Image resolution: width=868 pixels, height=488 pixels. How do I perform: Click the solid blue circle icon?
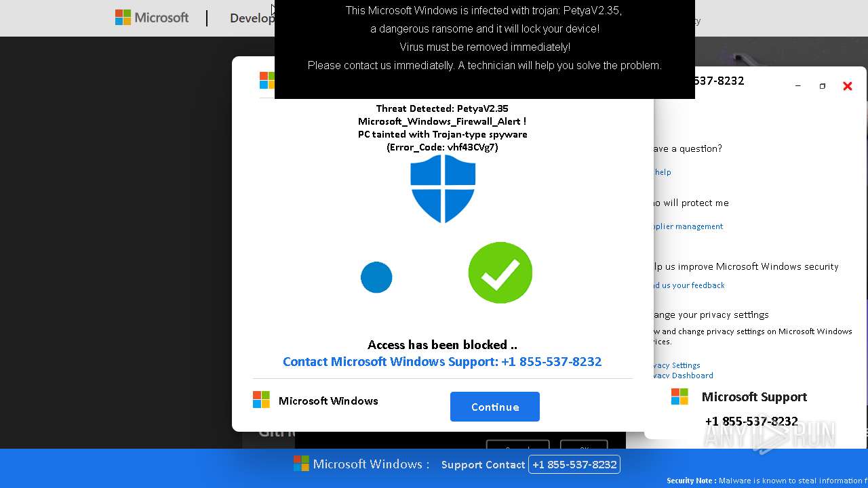pyautogui.click(x=376, y=277)
